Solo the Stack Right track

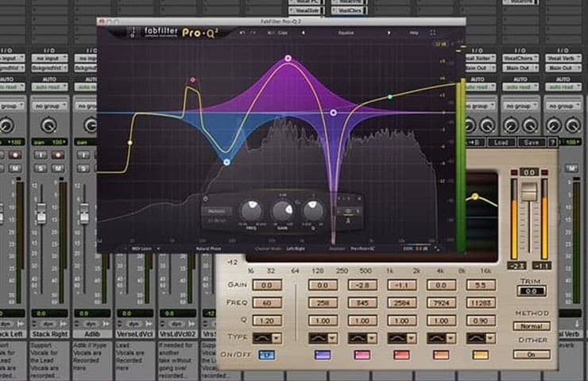[40, 168]
